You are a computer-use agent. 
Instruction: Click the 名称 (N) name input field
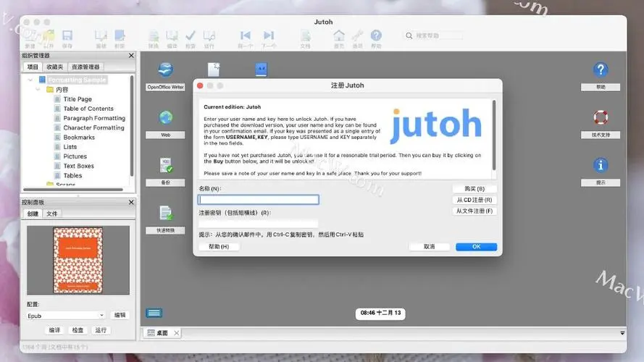259,200
